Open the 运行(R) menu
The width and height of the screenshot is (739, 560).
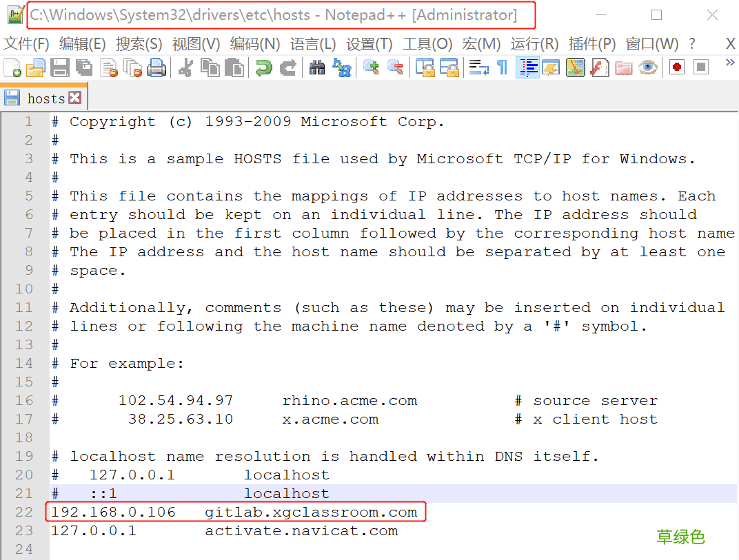click(534, 44)
